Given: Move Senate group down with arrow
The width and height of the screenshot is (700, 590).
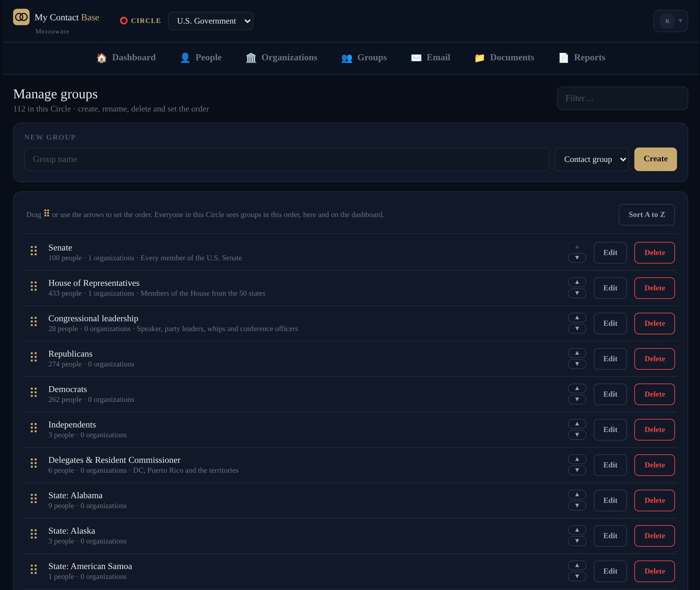Looking at the screenshot, I should [x=577, y=258].
